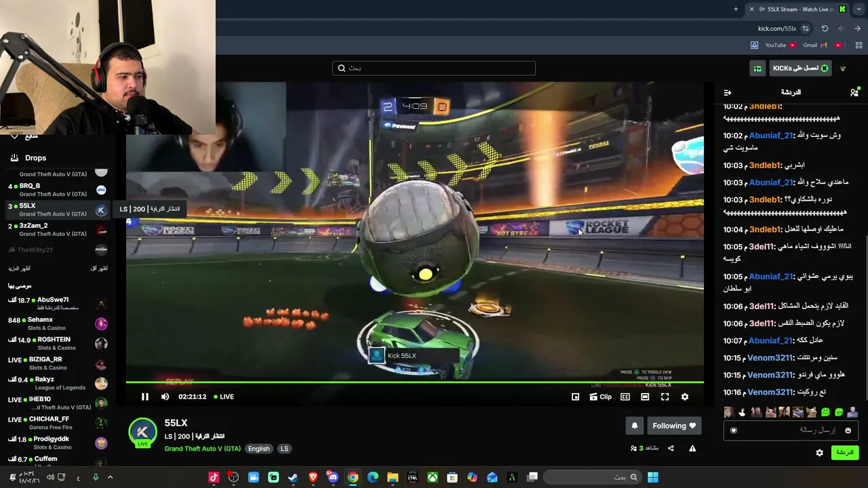Open the Windows Start menu
Image resolution: width=868 pixels, height=488 pixels.
coord(653,477)
